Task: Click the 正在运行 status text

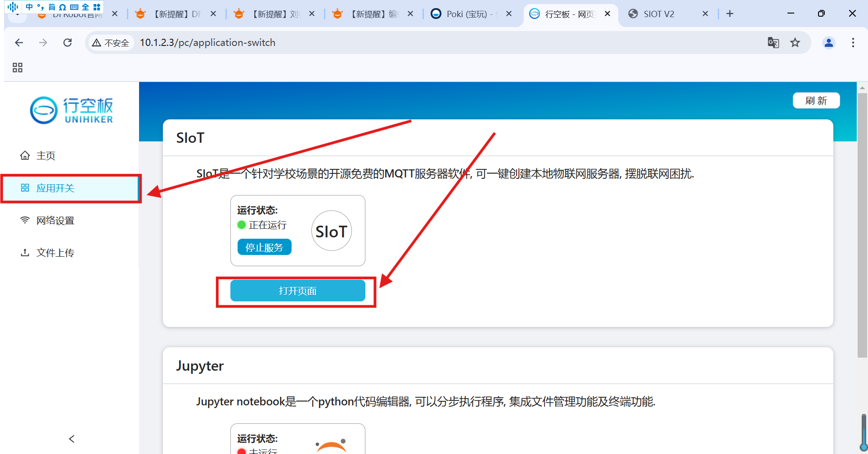Action: click(x=268, y=225)
